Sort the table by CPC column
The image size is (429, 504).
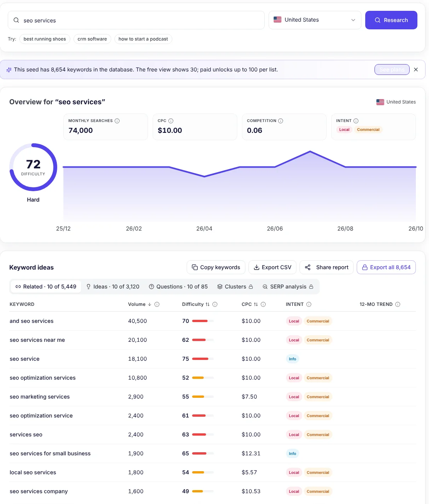click(x=250, y=304)
